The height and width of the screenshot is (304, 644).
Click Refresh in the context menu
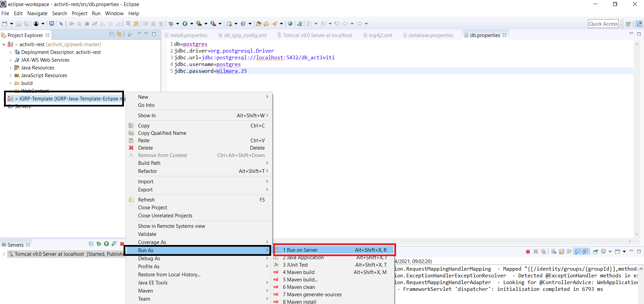[x=199, y=200]
